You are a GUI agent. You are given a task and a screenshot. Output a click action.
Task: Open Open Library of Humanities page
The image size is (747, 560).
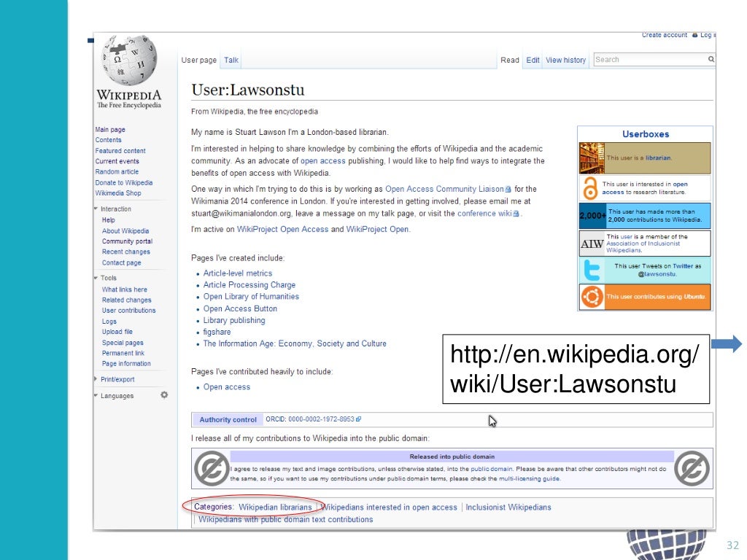point(251,296)
